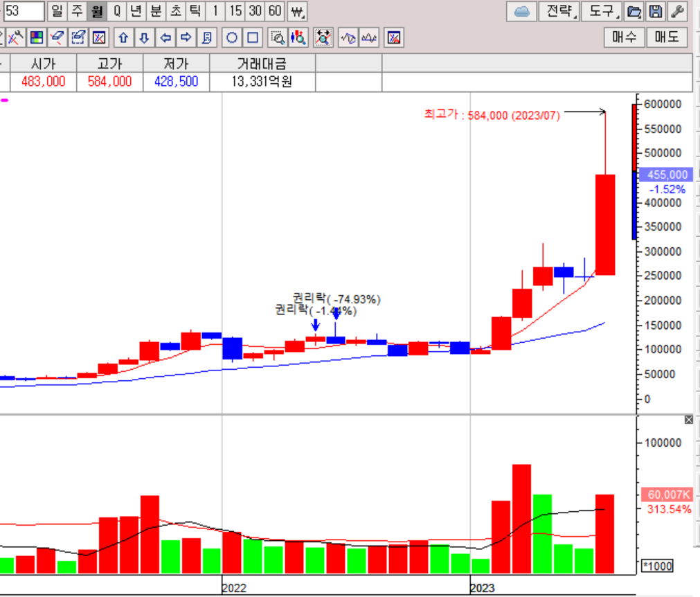Click the up arrow toolbar icon

click(124, 37)
